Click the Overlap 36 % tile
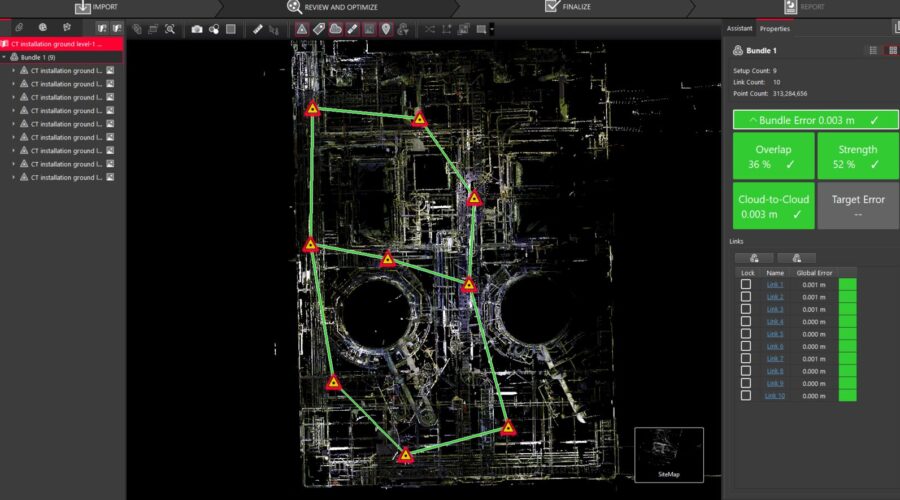900x500 pixels. coord(773,155)
